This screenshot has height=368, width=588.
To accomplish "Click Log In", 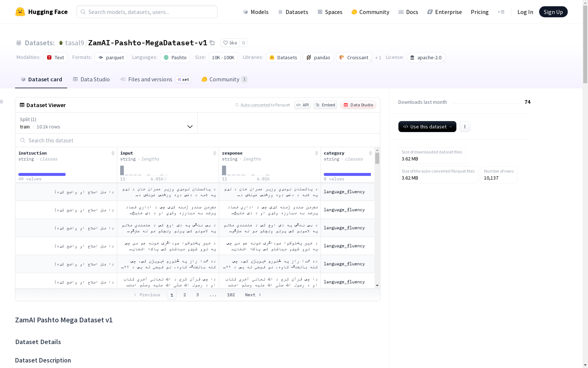I will coord(525,12).
